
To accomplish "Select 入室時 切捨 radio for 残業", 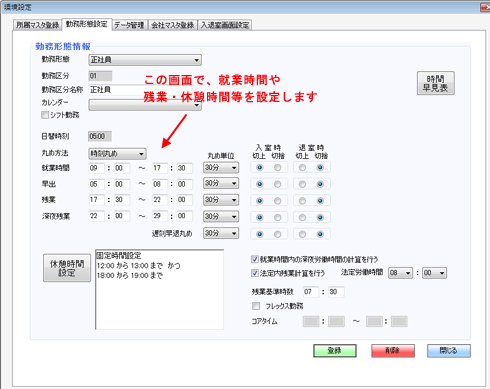I will (x=277, y=201).
